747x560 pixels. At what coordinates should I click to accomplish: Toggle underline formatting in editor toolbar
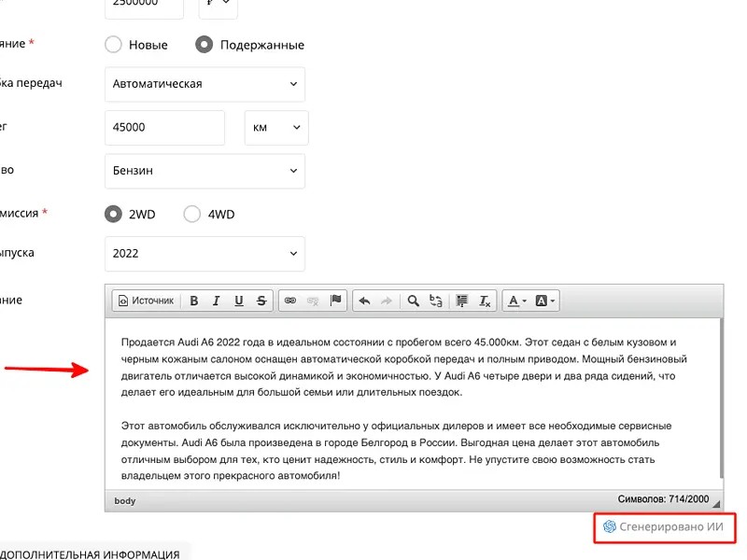239,301
